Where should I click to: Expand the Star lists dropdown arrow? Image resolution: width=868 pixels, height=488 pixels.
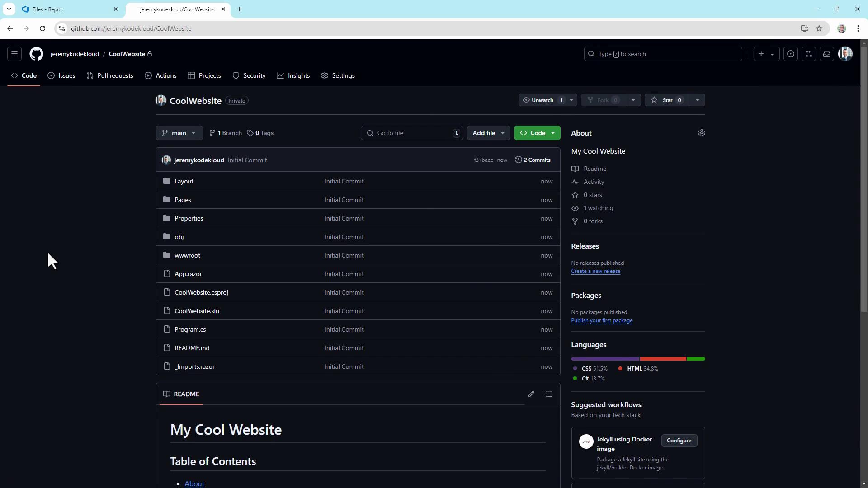698,100
